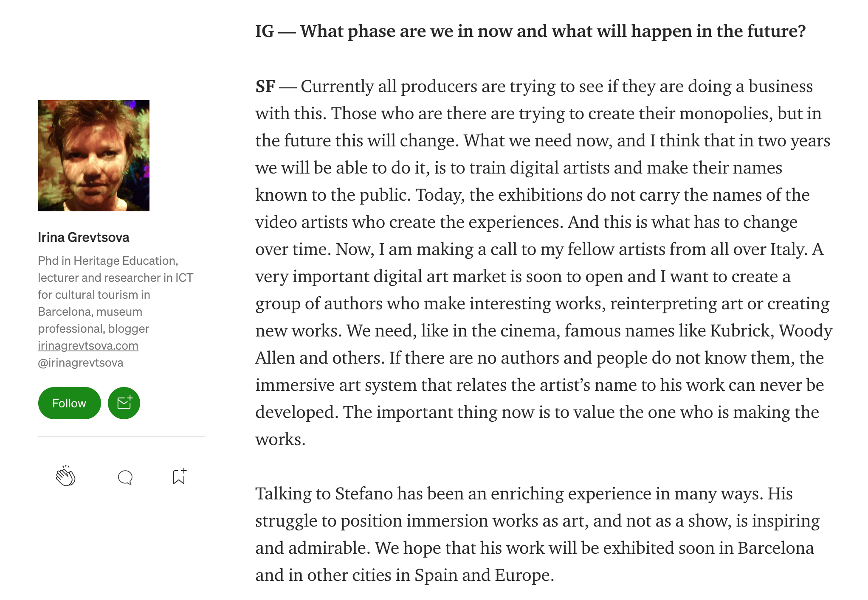Click the bold "IG" interviewer initials
Viewport: 868px width, 600px height.
click(265, 31)
